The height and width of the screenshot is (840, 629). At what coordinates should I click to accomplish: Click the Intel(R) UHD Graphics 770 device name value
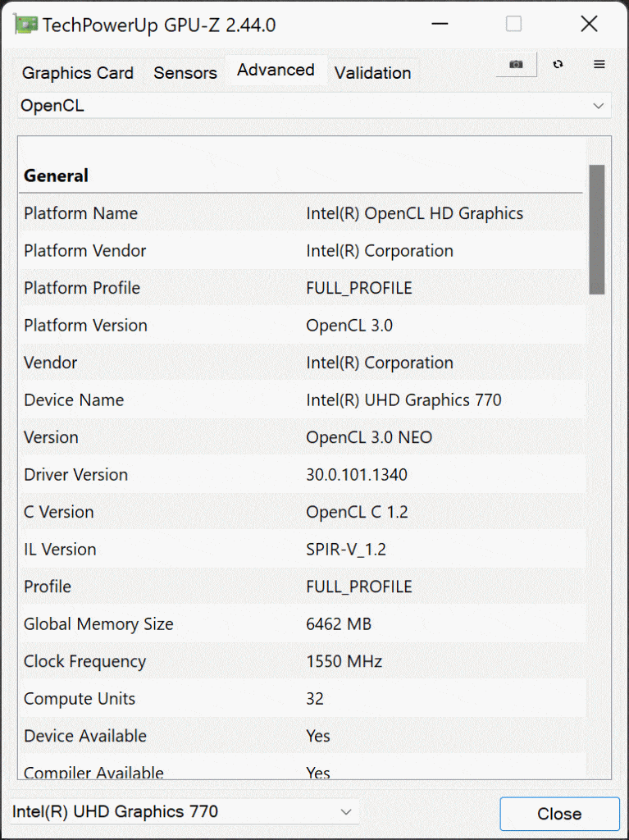pos(404,399)
